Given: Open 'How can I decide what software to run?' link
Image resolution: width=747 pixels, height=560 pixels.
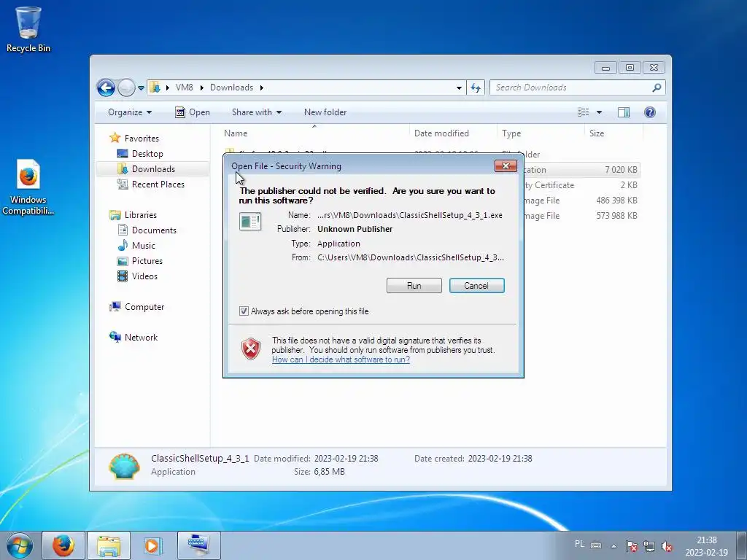Looking at the screenshot, I should (x=341, y=359).
